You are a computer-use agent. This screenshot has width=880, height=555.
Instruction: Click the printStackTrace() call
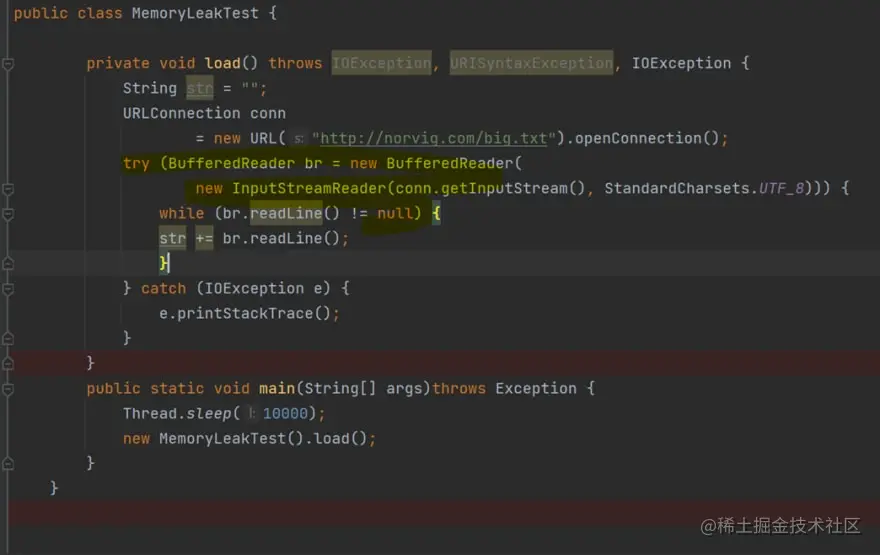[254, 313]
